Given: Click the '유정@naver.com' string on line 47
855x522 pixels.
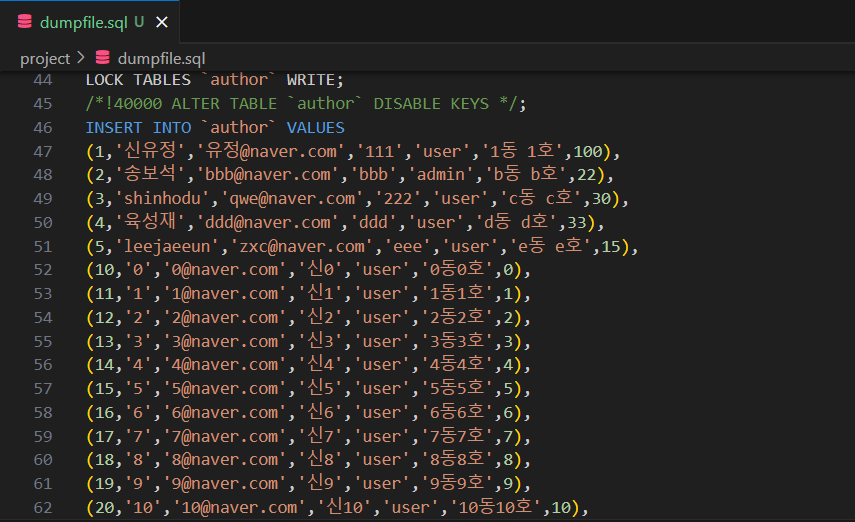Looking at the screenshot, I should pos(270,151).
